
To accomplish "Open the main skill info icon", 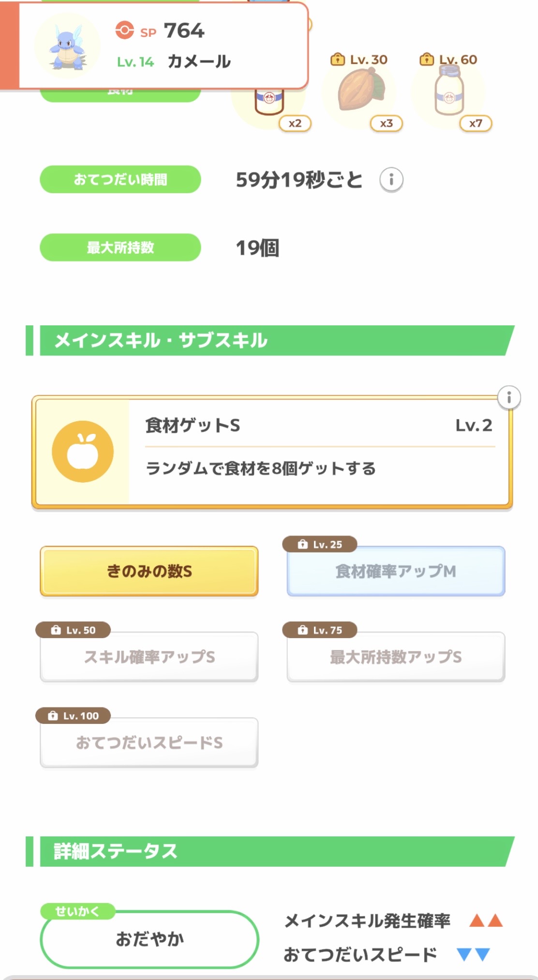I will [x=508, y=398].
